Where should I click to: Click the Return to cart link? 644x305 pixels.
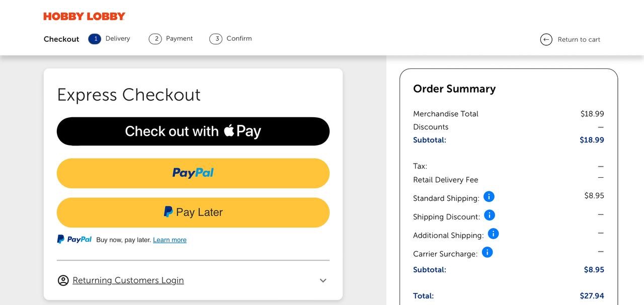tap(579, 39)
